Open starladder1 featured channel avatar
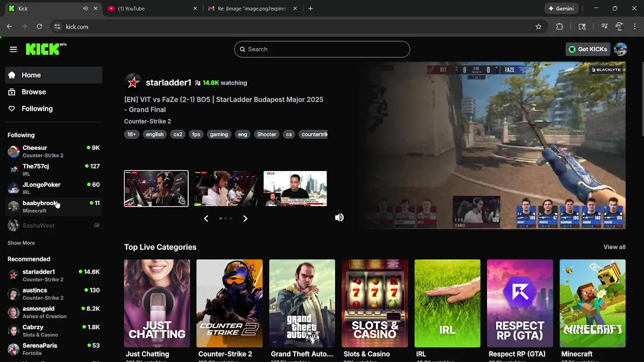The width and height of the screenshot is (644, 362). tap(133, 82)
